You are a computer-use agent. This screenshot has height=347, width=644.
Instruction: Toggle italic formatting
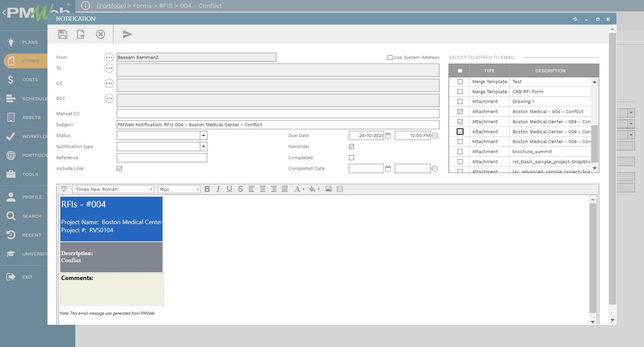tap(218, 189)
